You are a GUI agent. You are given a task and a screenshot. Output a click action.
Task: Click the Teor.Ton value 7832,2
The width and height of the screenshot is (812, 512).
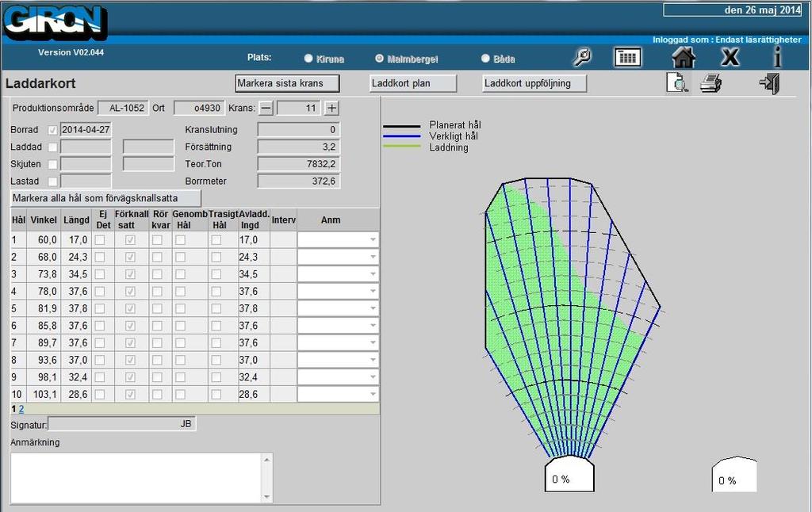point(299,164)
